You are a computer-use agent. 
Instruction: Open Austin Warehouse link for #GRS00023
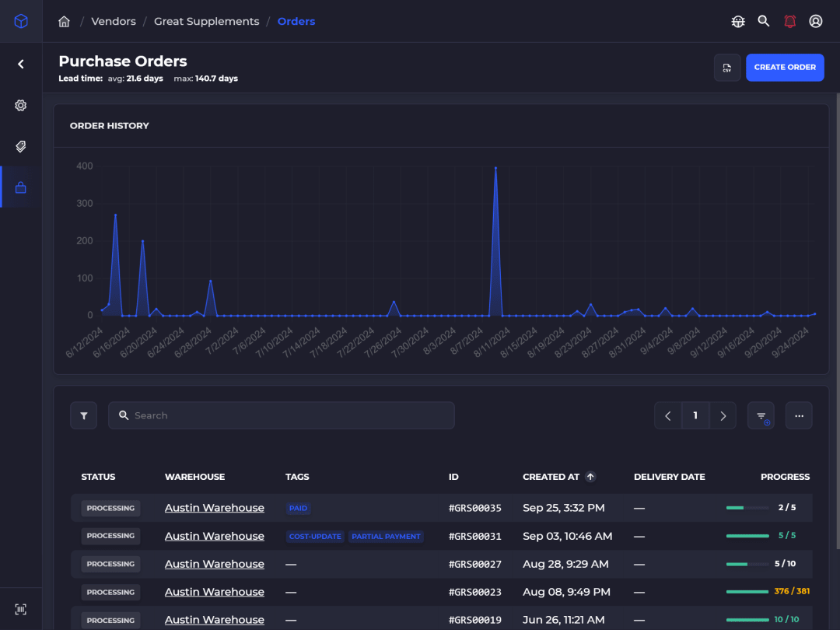coord(215,592)
